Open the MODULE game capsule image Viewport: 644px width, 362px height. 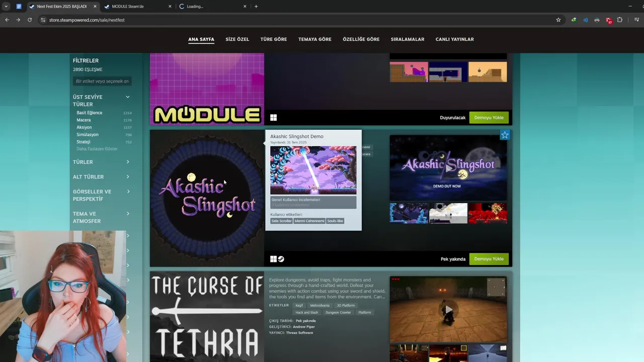[207, 89]
